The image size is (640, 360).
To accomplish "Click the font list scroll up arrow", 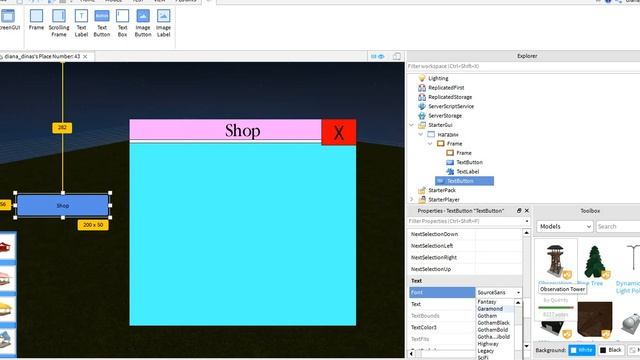I will pyautogui.click(x=518, y=302).
